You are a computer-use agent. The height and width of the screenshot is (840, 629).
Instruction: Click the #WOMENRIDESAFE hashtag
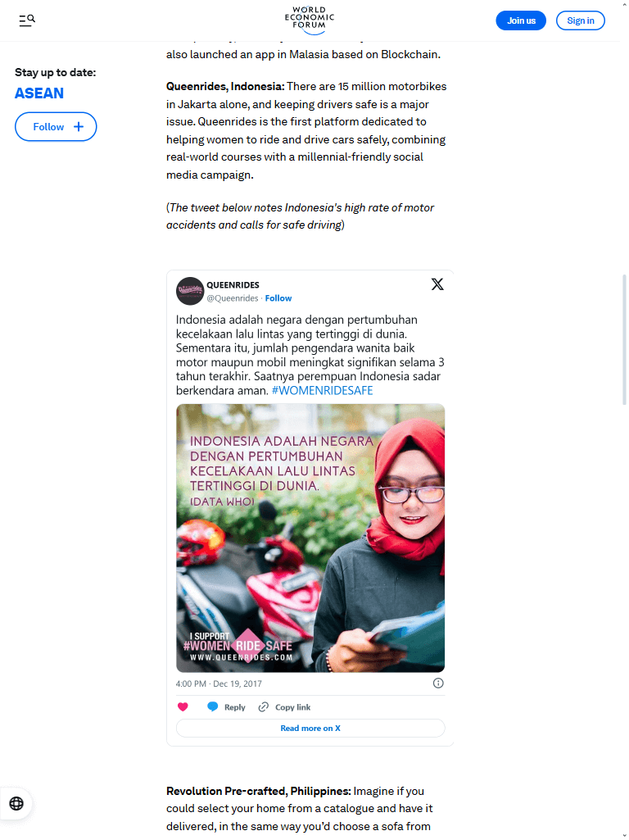tap(322, 391)
